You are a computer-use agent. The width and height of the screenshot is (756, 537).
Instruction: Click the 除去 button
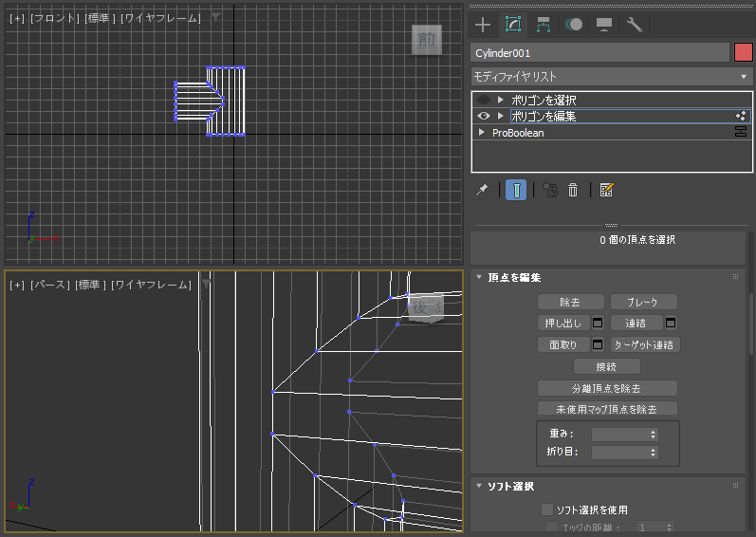(570, 302)
